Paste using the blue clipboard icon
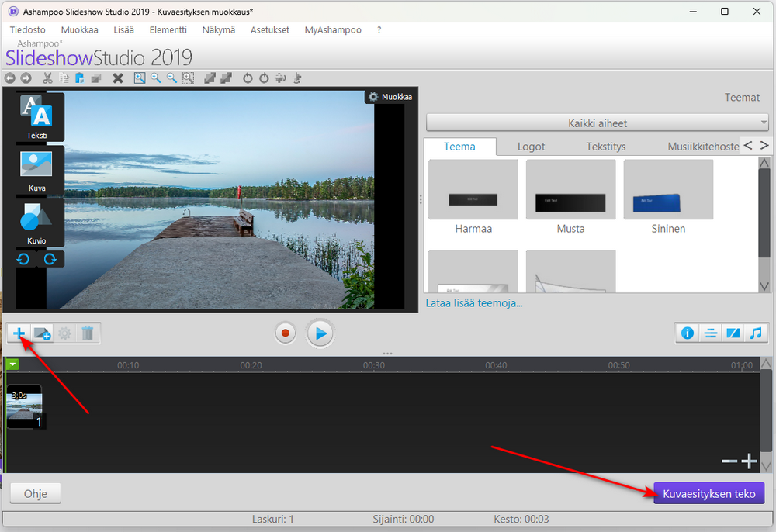Image resolution: width=776 pixels, height=532 pixels. point(80,78)
